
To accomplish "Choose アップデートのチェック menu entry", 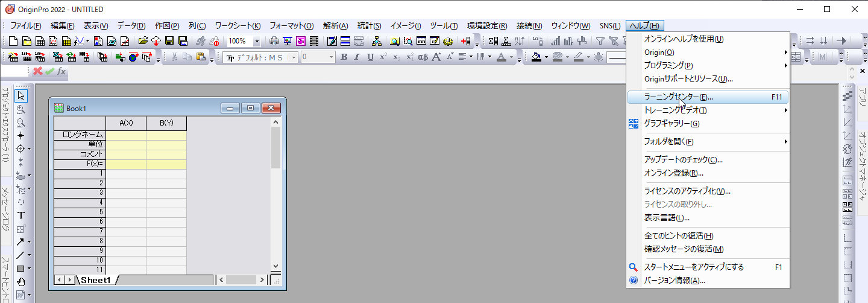I will [x=708, y=160].
